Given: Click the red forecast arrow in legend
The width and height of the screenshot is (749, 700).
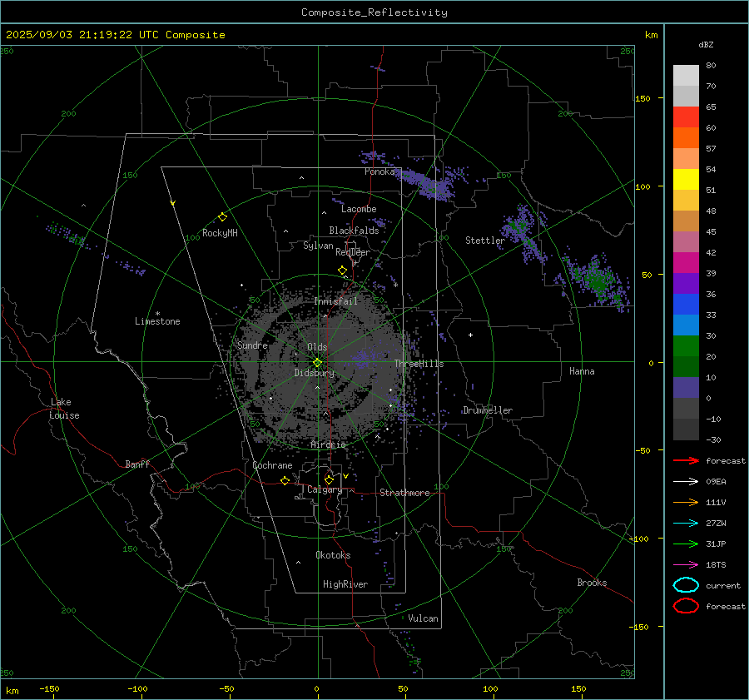Looking at the screenshot, I should pos(686,460).
